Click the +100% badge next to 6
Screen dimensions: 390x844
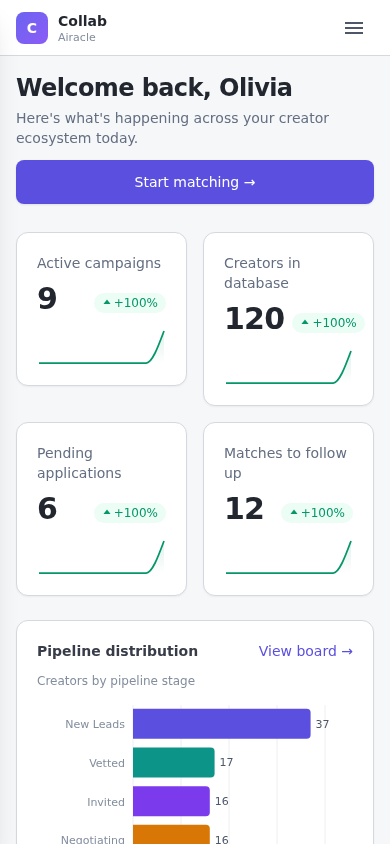[x=130, y=513]
